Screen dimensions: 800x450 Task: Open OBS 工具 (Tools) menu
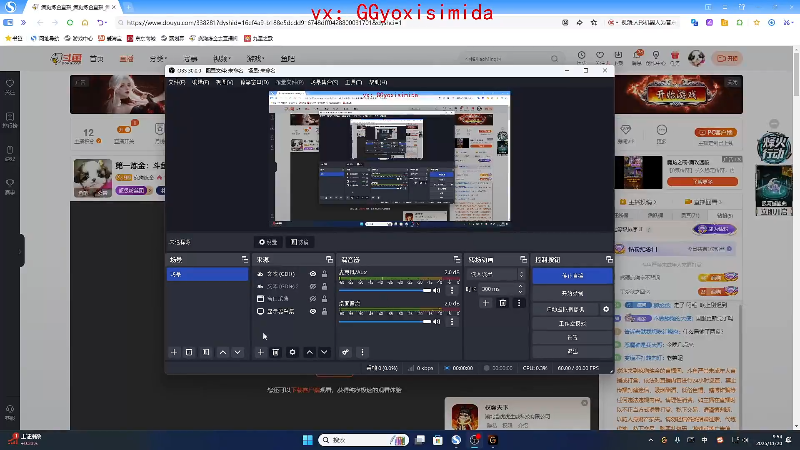(x=354, y=82)
